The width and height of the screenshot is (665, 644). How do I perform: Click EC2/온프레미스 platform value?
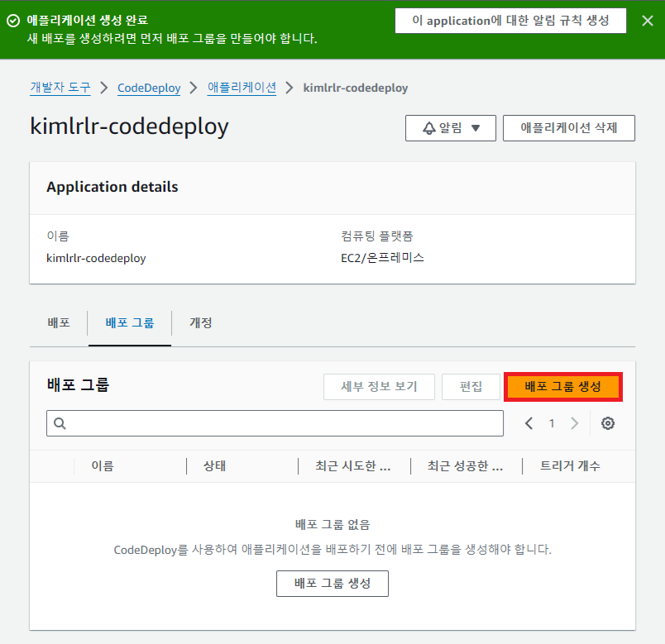coord(382,258)
